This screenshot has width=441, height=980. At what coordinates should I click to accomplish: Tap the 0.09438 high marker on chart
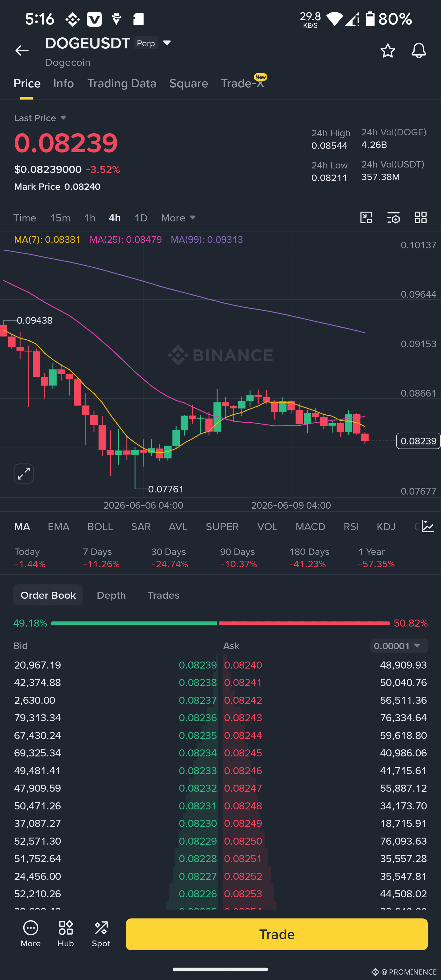coord(35,320)
